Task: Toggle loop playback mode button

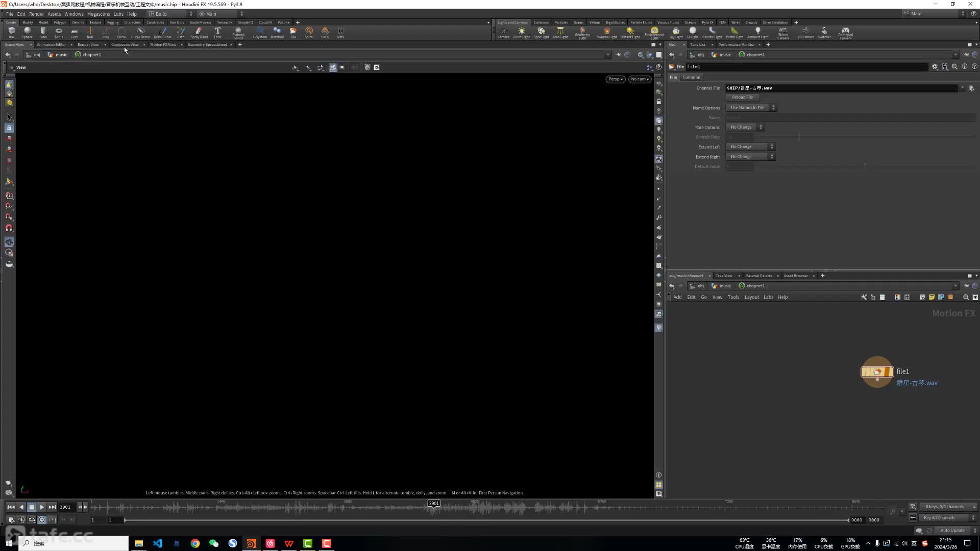Action: [32, 520]
